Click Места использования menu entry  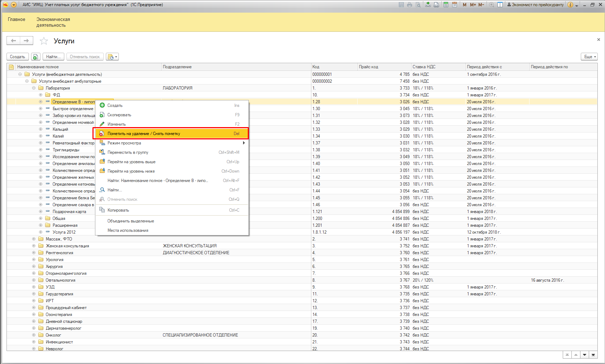coord(128,230)
